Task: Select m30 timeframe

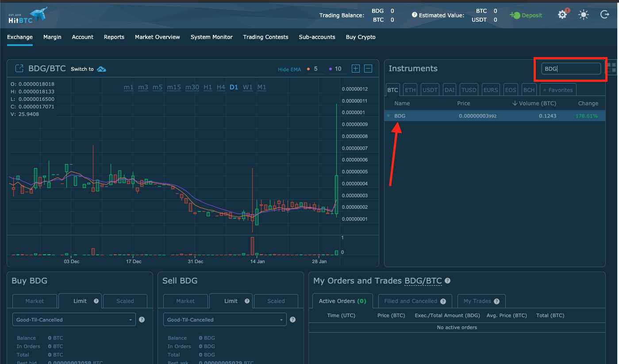Action: pos(192,87)
